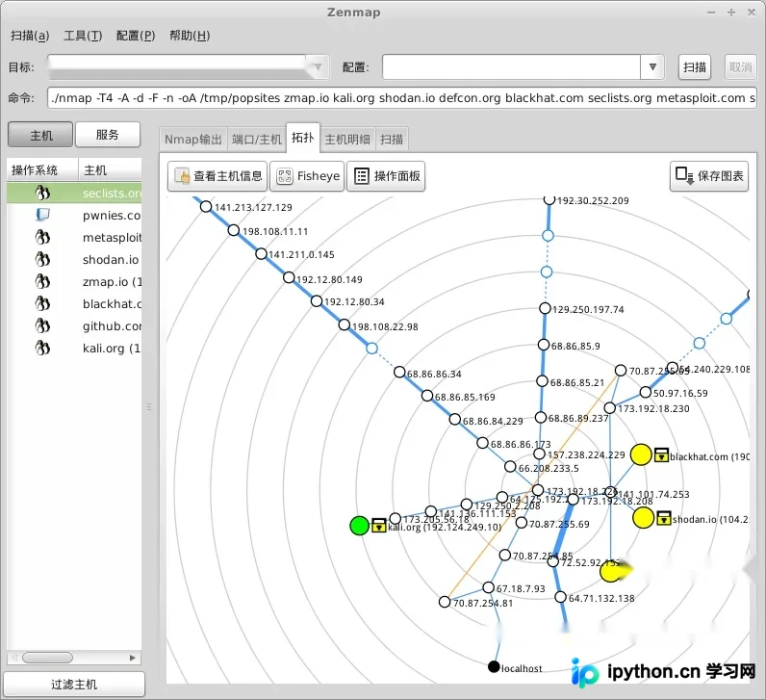Select the yellow shodan.io node
Image resolution: width=766 pixels, height=700 pixels.
[x=643, y=518]
